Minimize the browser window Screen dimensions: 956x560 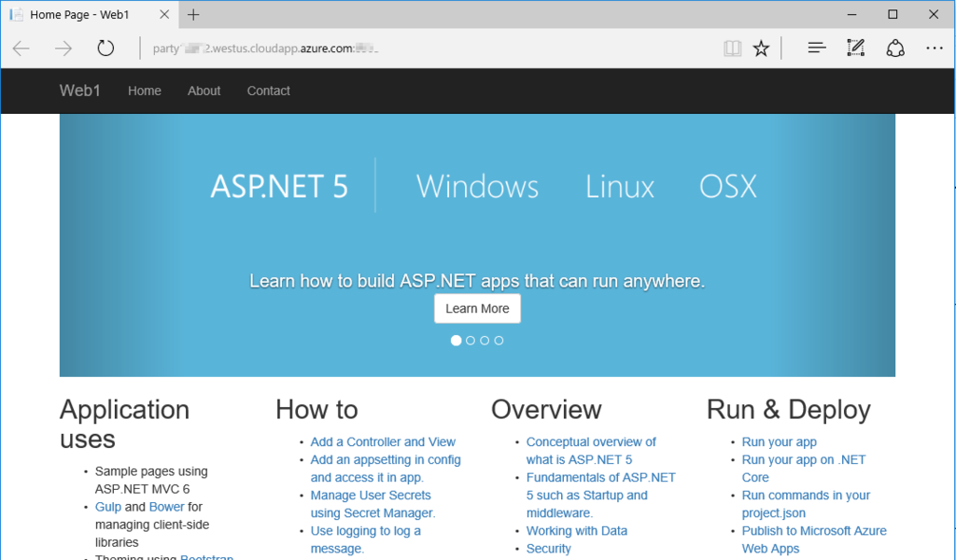(x=851, y=15)
